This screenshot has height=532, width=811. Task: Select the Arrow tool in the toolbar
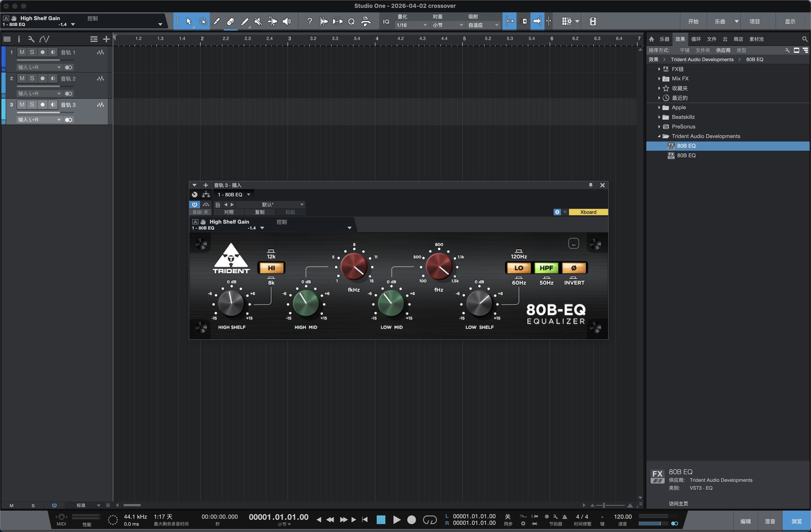coord(189,22)
